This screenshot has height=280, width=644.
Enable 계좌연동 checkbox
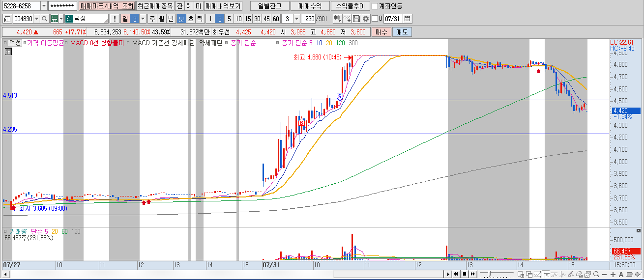point(375,6)
